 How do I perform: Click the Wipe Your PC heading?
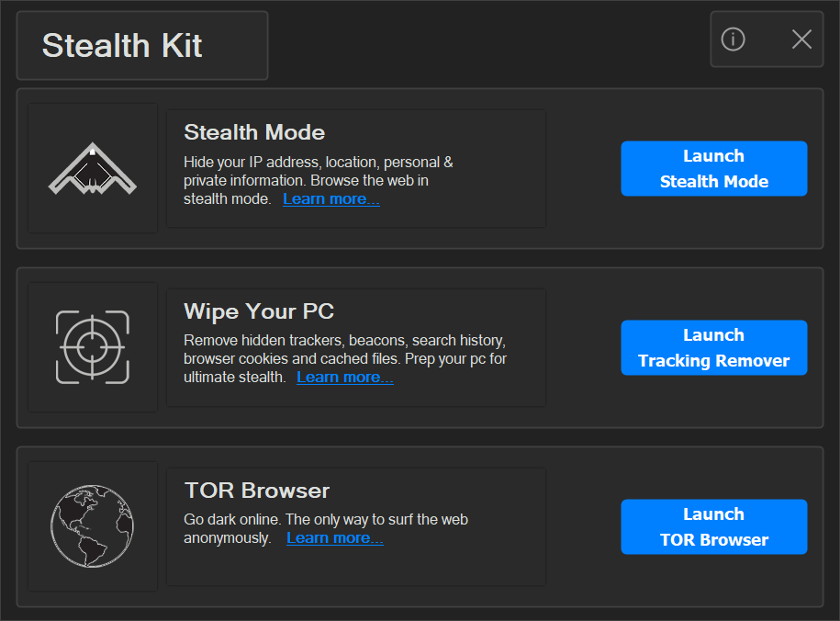coord(259,311)
